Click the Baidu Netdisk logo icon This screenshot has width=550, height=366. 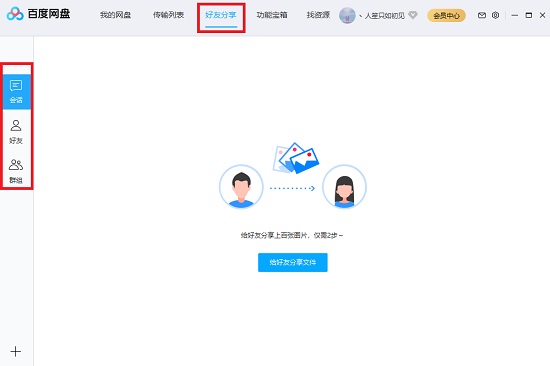pyautogui.click(x=15, y=14)
